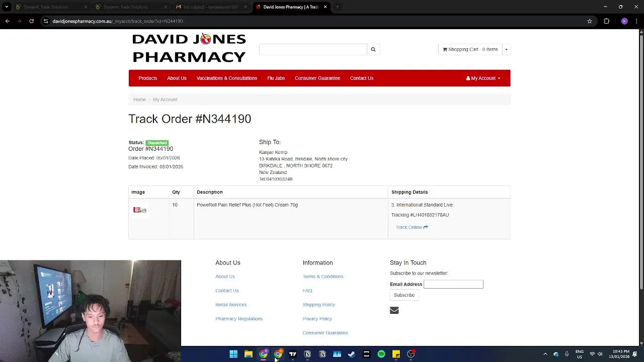The height and width of the screenshot is (362, 644).
Task: Click the site information icon in address bar
Action: tap(46, 21)
